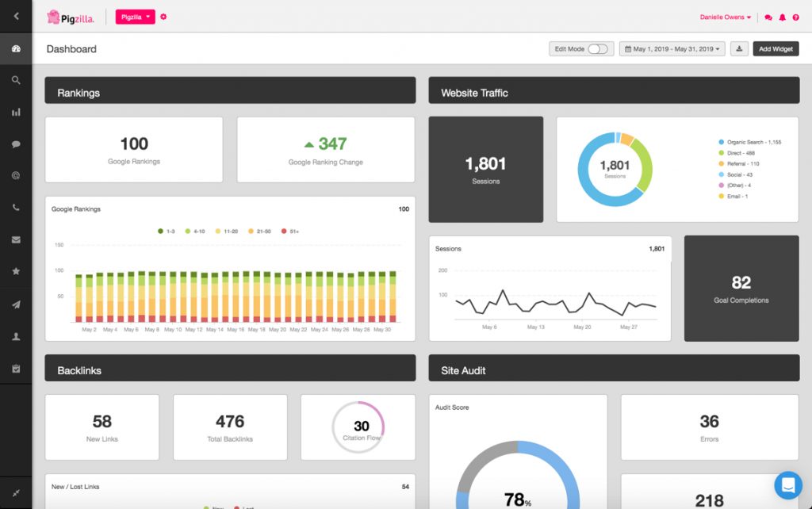The image size is (812, 509).
Task: Open the messages chat icon in header
Action: (x=768, y=17)
